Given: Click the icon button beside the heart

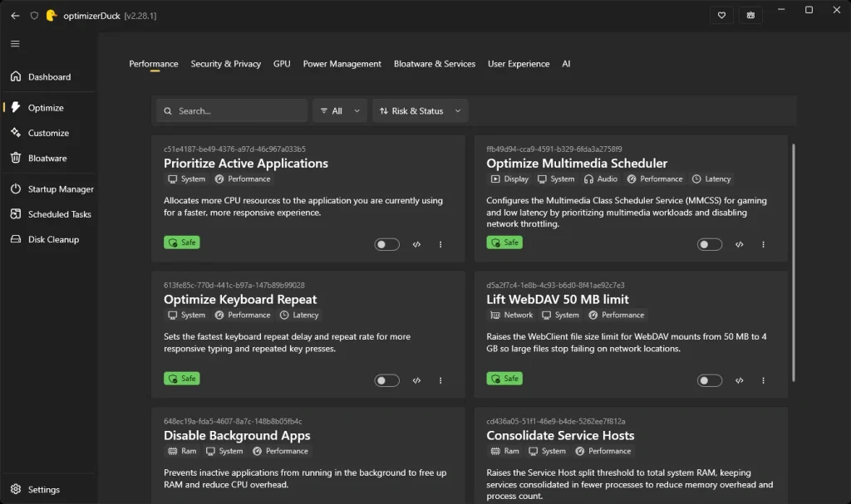Looking at the screenshot, I should (750, 15).
